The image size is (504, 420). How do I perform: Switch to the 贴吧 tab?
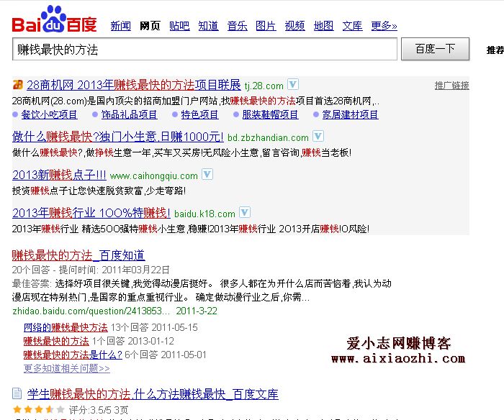[x=179, y=26]
